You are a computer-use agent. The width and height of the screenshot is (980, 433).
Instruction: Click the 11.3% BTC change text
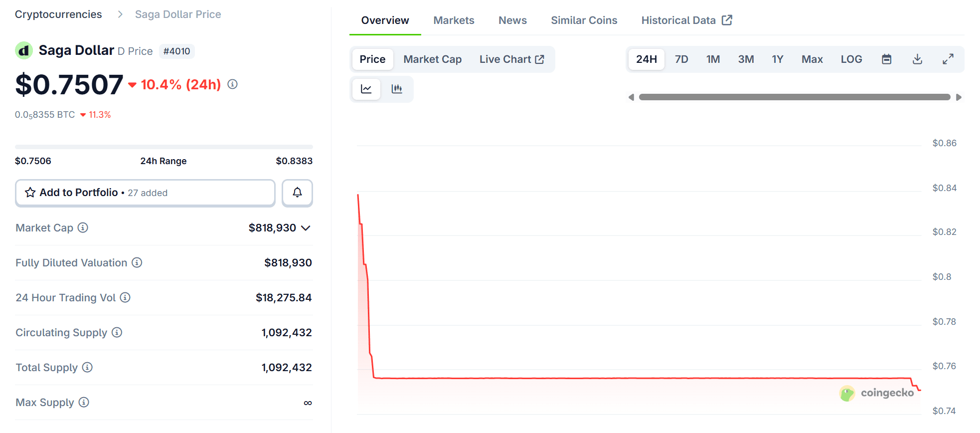pyautogui.click(x=100, y=115)
